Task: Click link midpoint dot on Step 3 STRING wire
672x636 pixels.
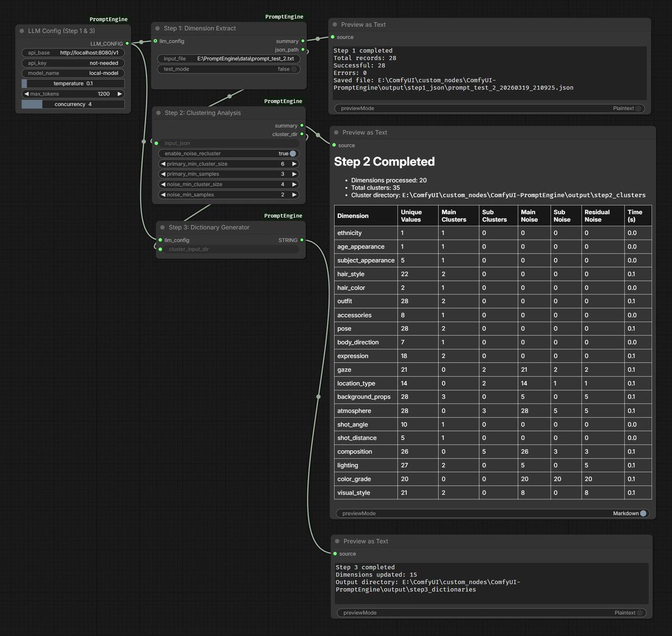Action: tap(318, 397)
